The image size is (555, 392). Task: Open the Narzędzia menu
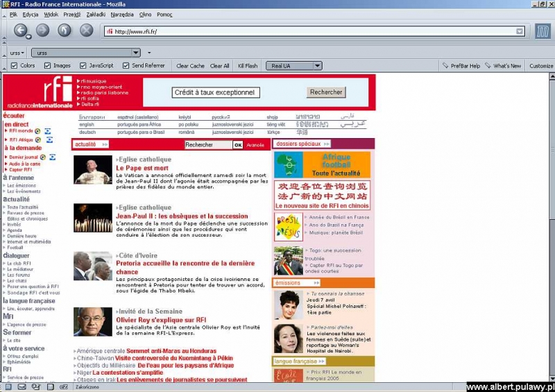click(x=122, y=15)
